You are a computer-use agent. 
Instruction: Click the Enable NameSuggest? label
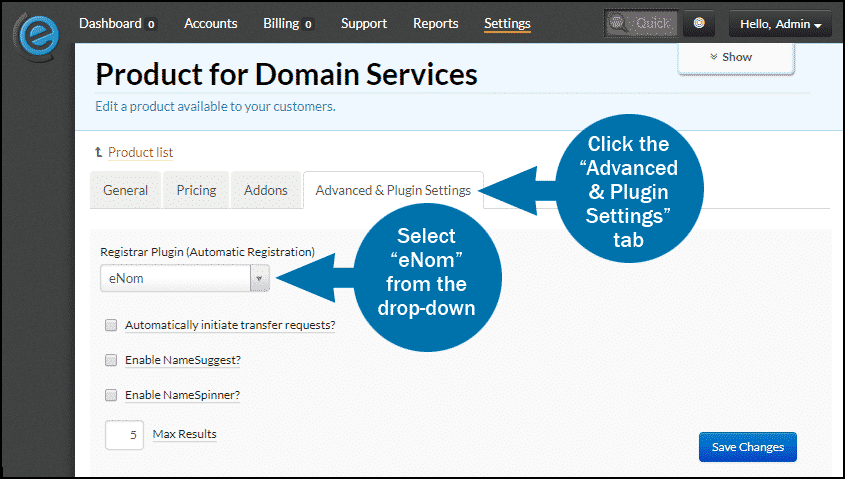tap(183, 360)
